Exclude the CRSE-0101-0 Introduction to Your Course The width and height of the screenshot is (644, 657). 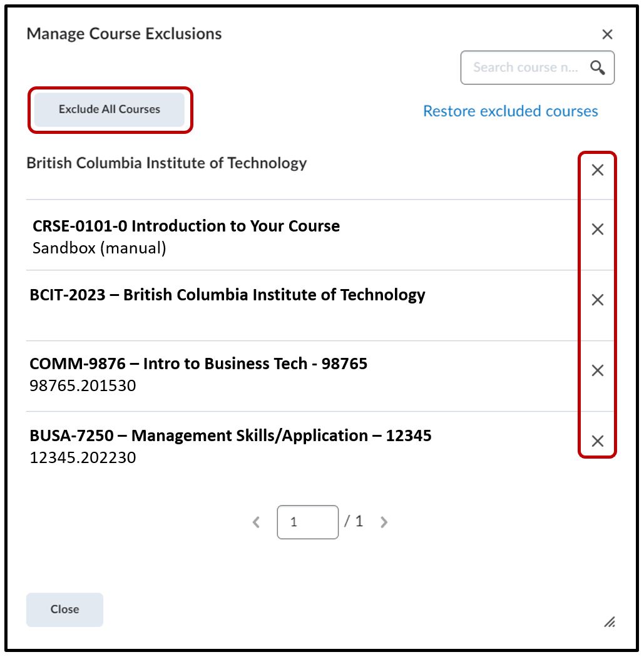coord(598,230)
